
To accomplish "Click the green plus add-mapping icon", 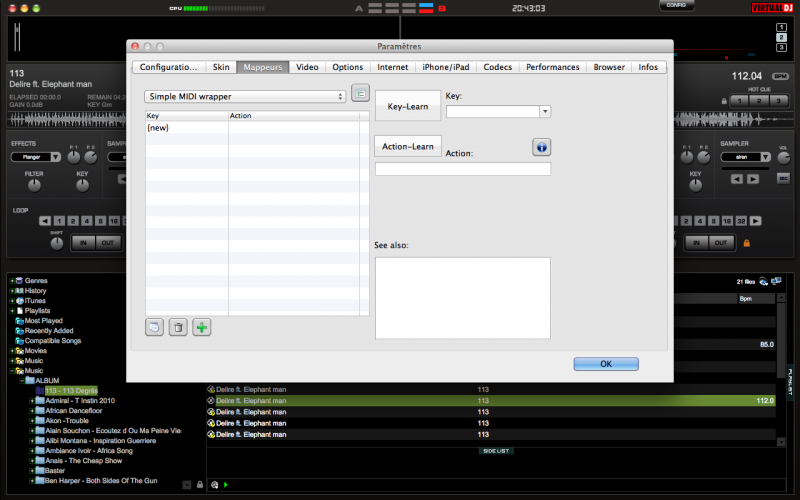I will [202, 328].
